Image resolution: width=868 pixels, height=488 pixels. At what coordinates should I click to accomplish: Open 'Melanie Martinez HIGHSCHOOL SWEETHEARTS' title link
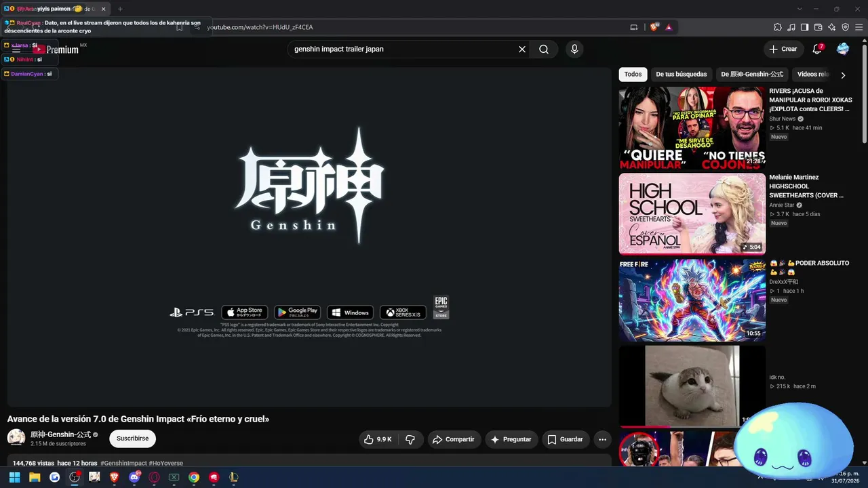click(807, 186)
